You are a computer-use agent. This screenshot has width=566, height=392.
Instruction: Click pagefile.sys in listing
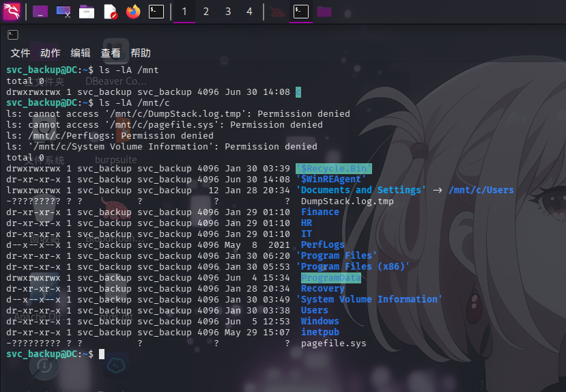(334, 344)
